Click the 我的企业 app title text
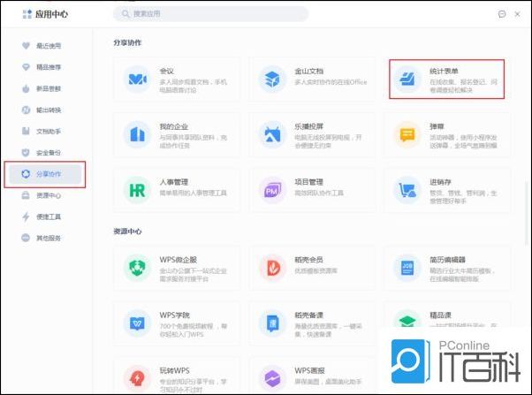Image resolution: width=532 pixels, height=395 pixels. tap(174, 126)
